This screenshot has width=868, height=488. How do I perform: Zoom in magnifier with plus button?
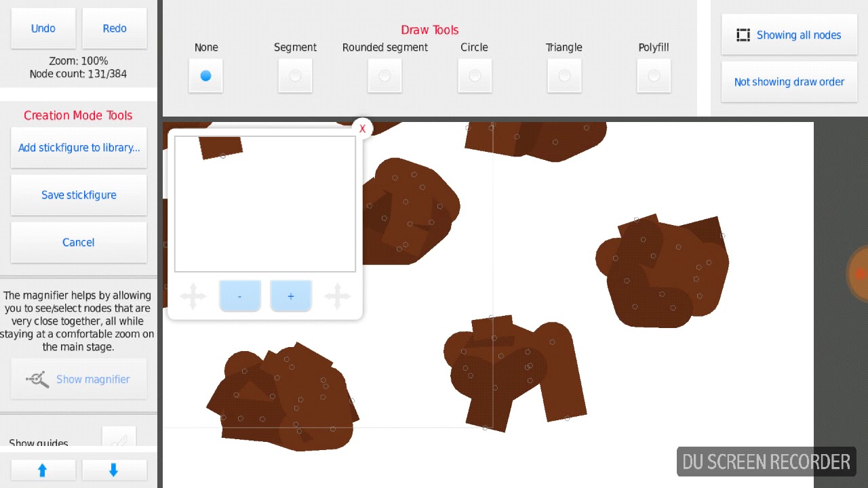coord(291,296)
